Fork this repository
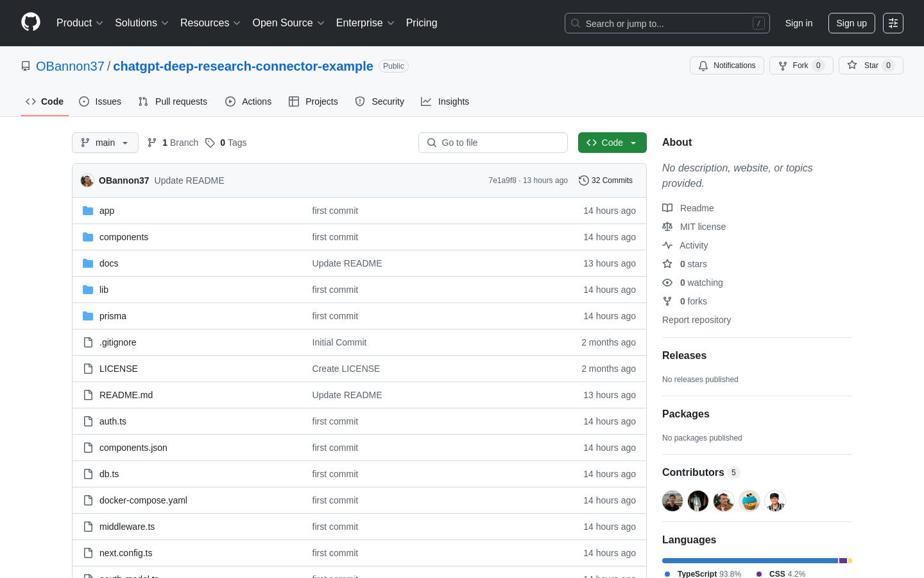Image resolution: width=924 pixels, height=578 pixels. pos(801,66)
